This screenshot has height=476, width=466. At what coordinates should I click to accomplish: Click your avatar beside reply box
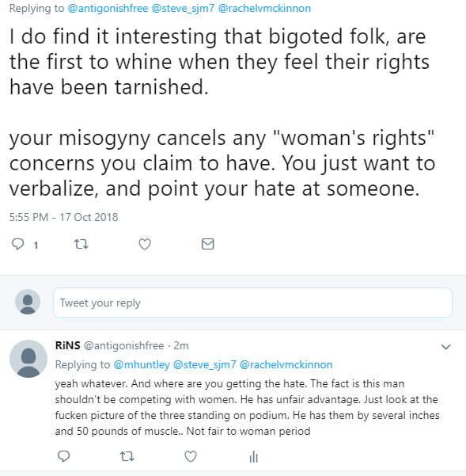coord(28,302)
